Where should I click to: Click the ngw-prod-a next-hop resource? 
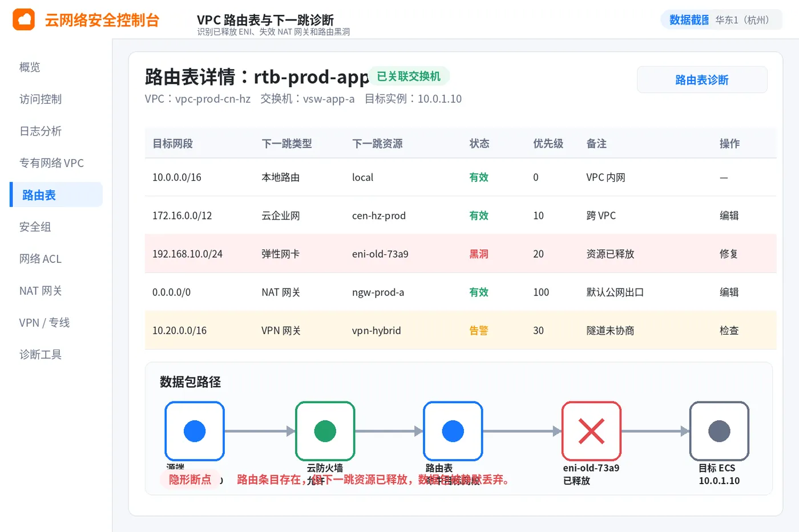378,292
